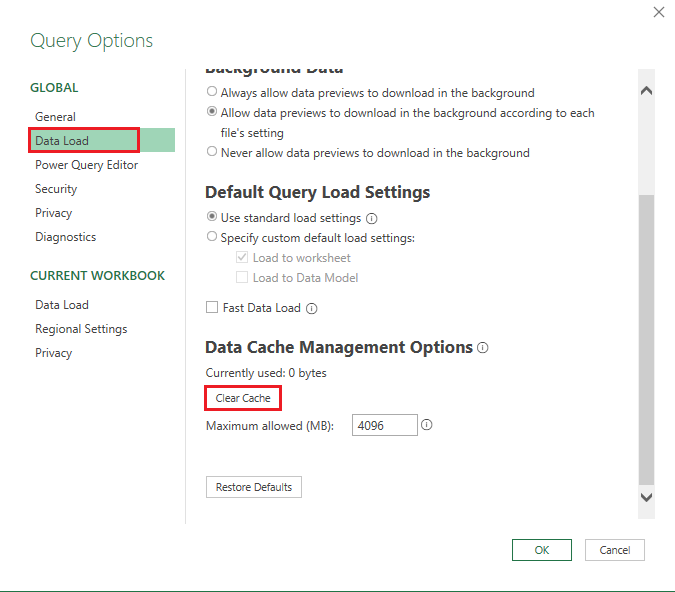Viewport: 675px width, 592px height.
Task: Choose Specify custom default load settings
Action: tap(212, 236)
